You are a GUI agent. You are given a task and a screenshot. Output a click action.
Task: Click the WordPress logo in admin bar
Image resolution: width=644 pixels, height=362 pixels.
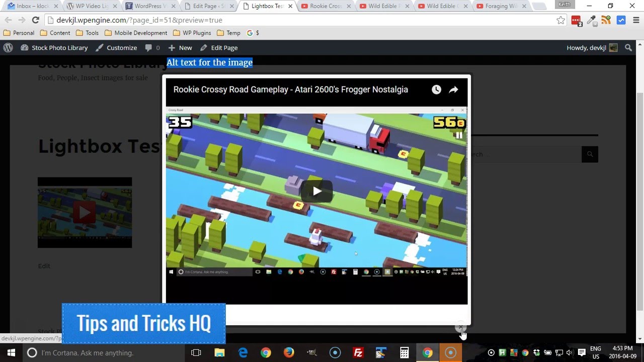[x=8, y=48]
